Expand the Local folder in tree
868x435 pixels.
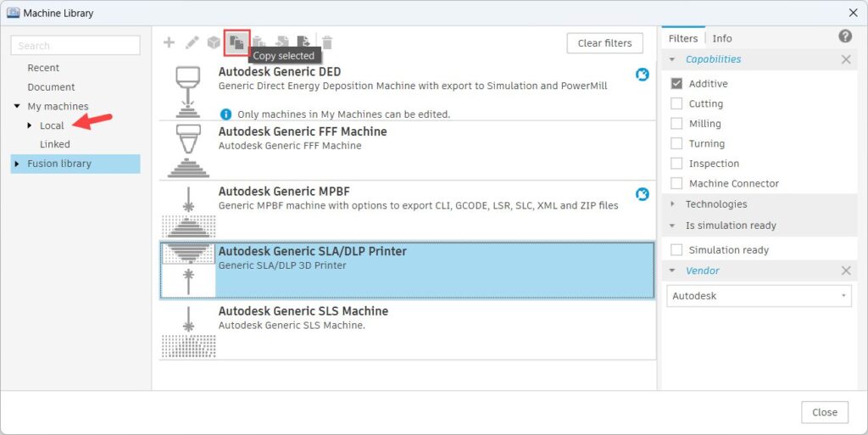click(x=31, y=125)
